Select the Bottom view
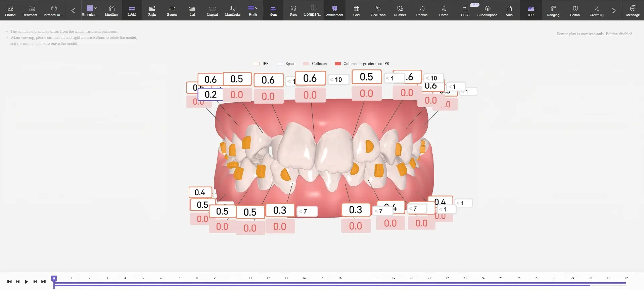This screenshot has height=290, width=644. pos(172,10)
